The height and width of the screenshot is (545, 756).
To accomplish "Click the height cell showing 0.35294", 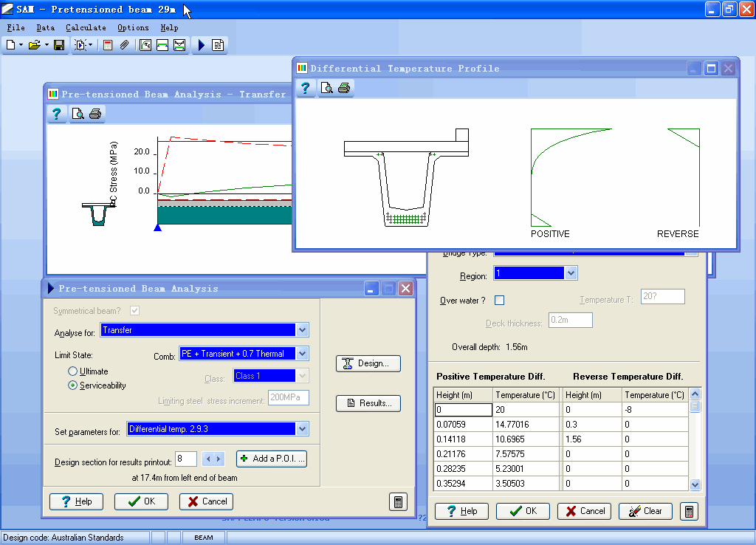I will (x=464, y=483).
